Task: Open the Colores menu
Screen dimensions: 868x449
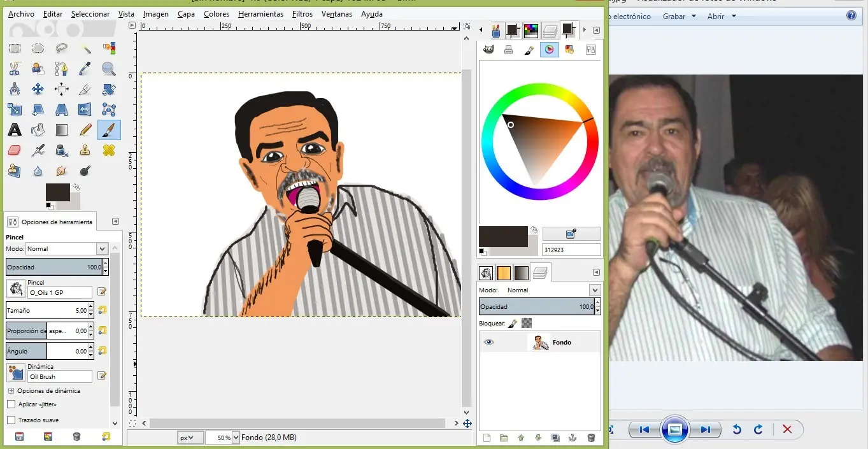Action: tap(217, 14)
